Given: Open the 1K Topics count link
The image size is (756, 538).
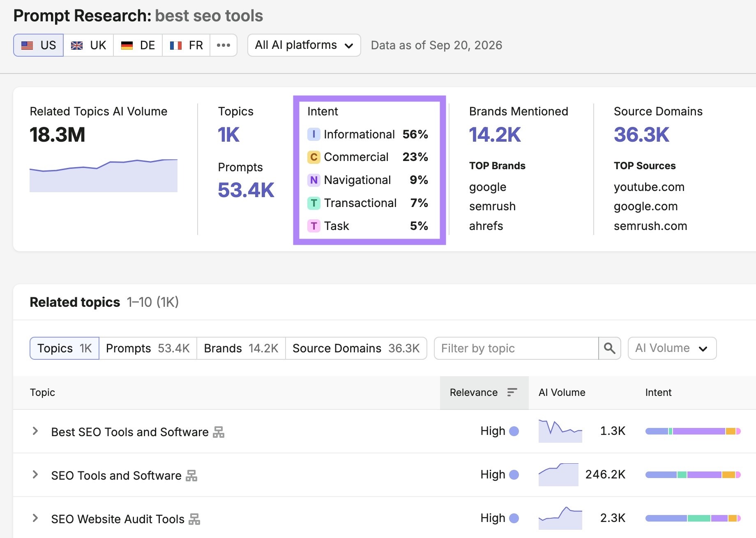Looking at the screenshot, I should coord(228,135).
